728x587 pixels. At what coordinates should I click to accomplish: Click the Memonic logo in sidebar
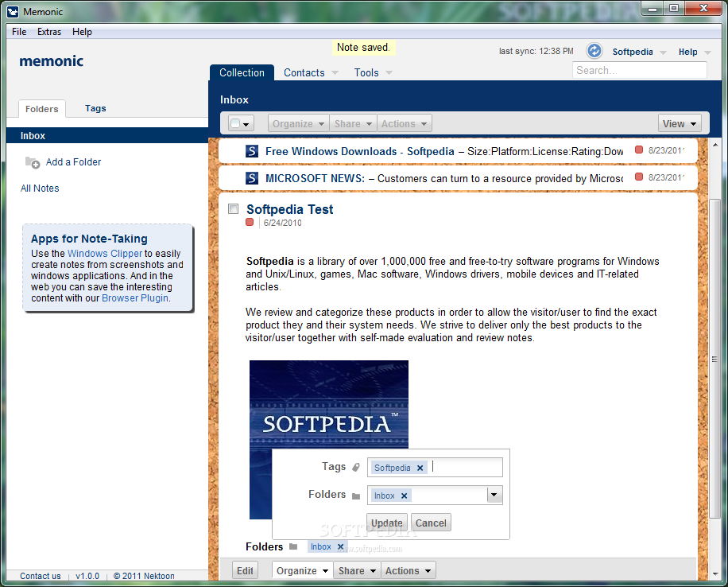tap(51, 61)
